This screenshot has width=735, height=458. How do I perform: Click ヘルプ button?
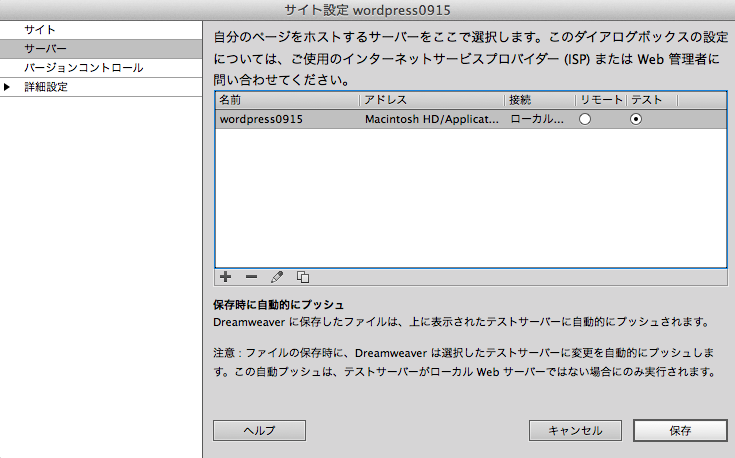click(x=259, y=430)
